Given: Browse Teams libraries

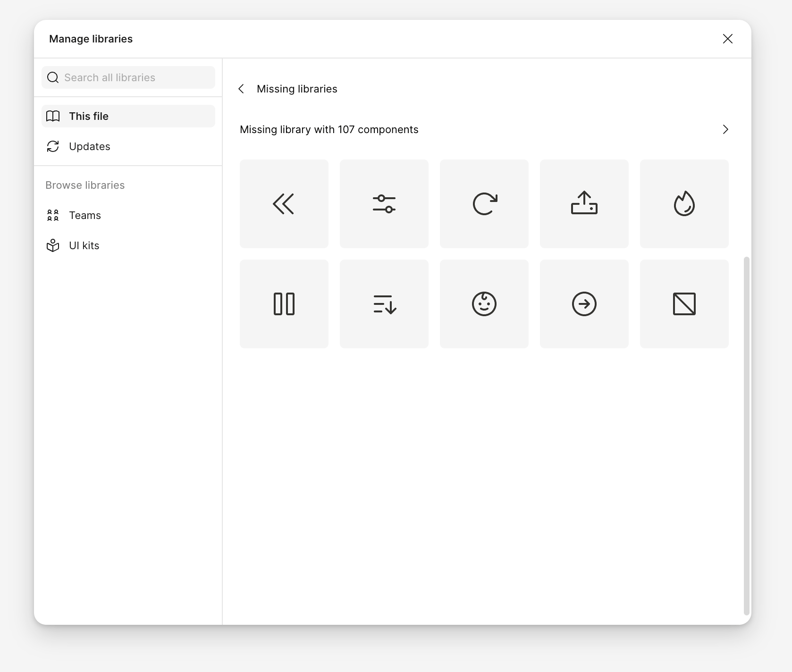Looking at the screenshot, I should click(85, 215).
